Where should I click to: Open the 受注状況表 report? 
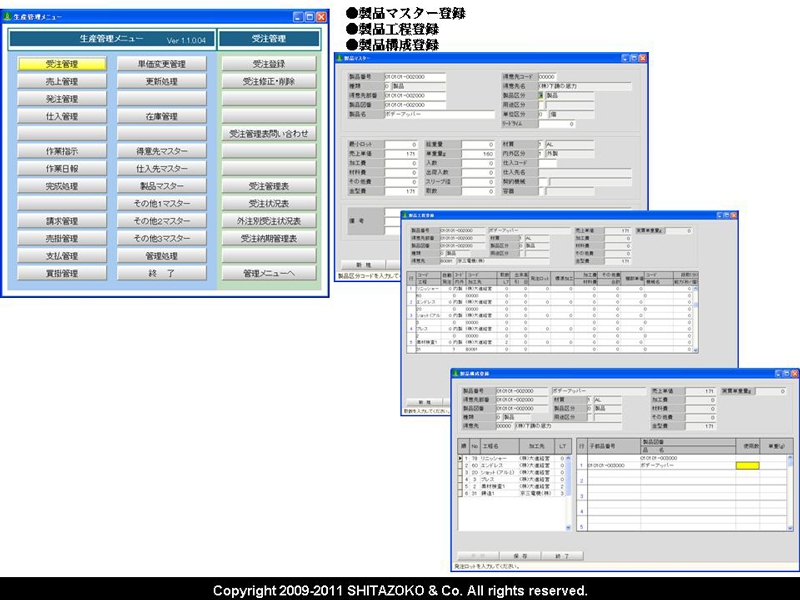click(x=269, y=203)
